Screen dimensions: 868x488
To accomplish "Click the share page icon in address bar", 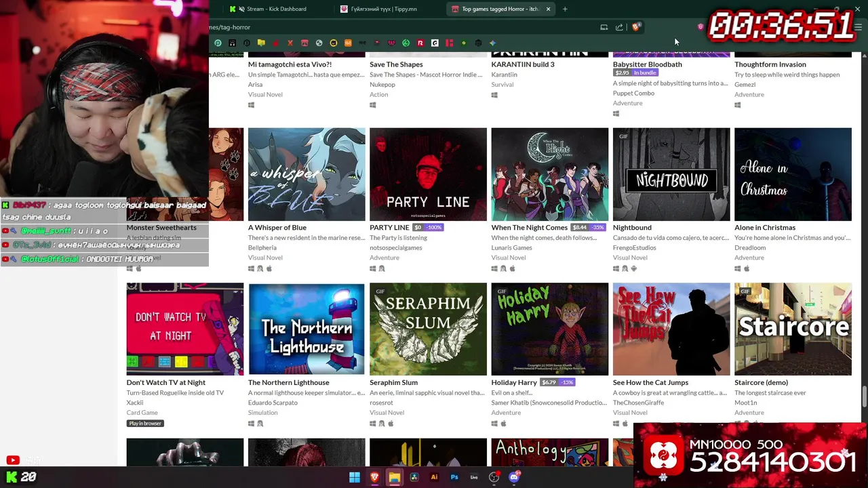I will coord(619,27).
